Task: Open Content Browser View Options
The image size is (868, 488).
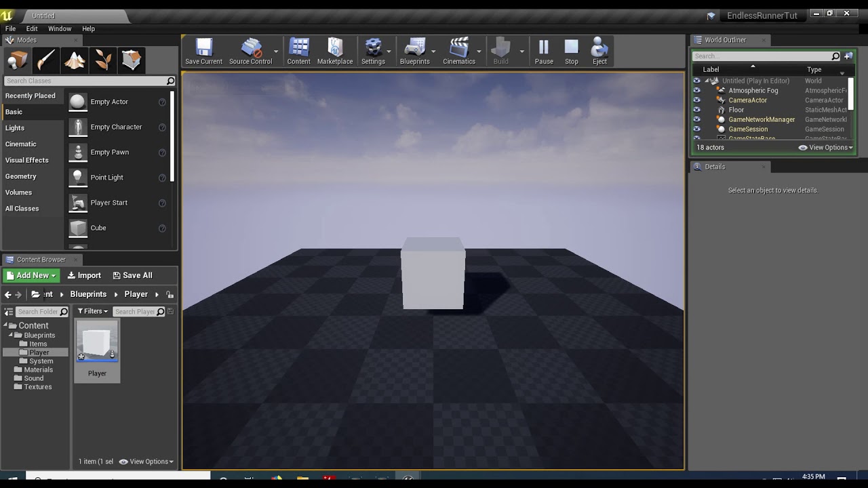Action: tap(146, 462)
